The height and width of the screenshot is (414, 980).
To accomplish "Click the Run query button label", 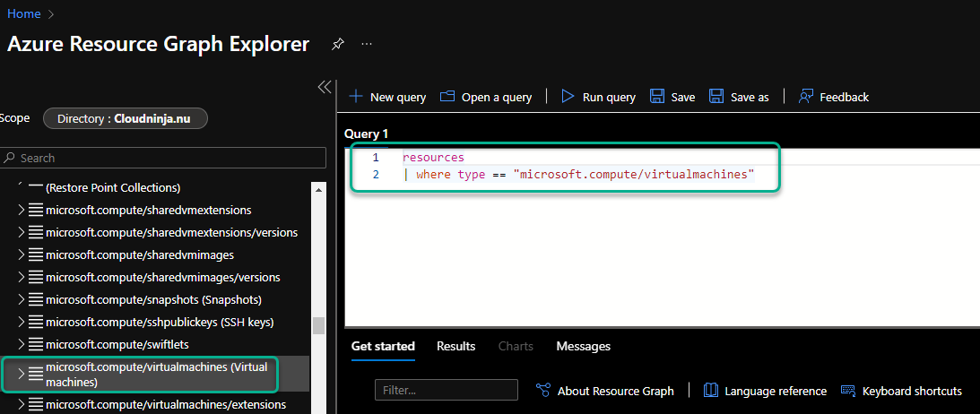I will (x=609, y=97).
